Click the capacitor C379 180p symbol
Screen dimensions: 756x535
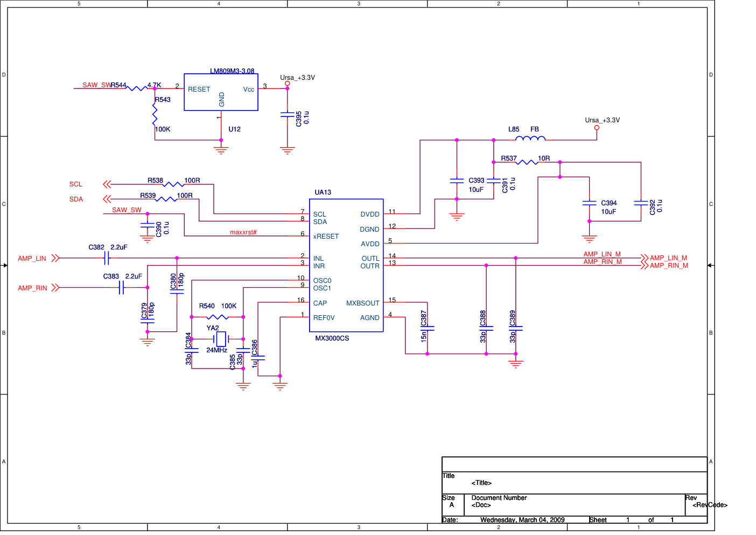click(x=148, y=321)
